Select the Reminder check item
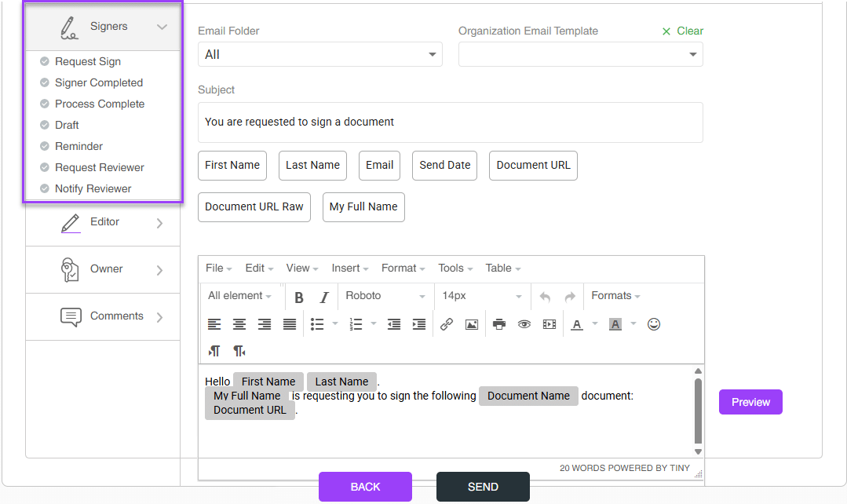The width and height of the screenshot is (847, 504). pyautogui.click(x=78, y=146)
